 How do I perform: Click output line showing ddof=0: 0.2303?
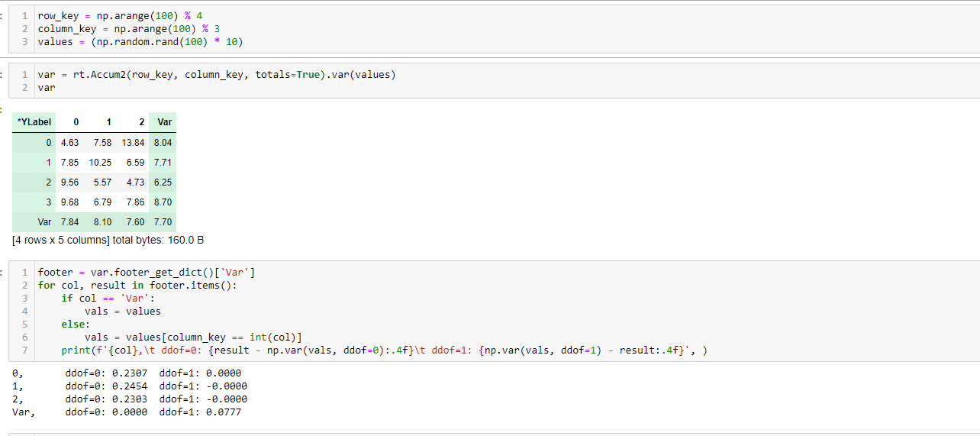(130, 399)
